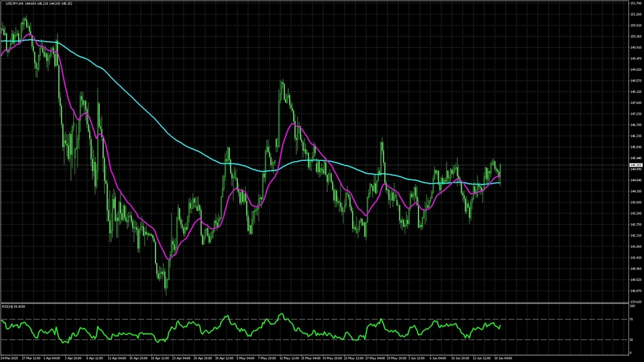Click the 150.360 price scale label
This screenshot has width=644, height=362.
635,36
